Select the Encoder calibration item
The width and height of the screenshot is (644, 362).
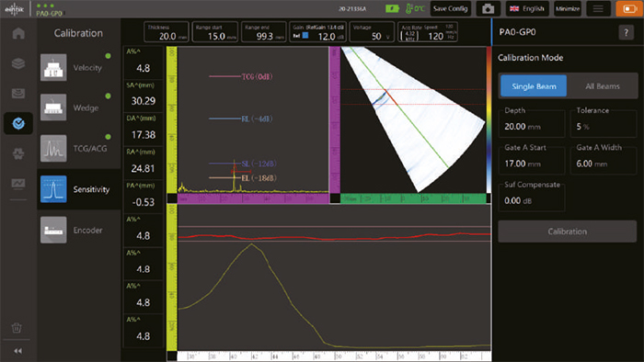point(79,230)
